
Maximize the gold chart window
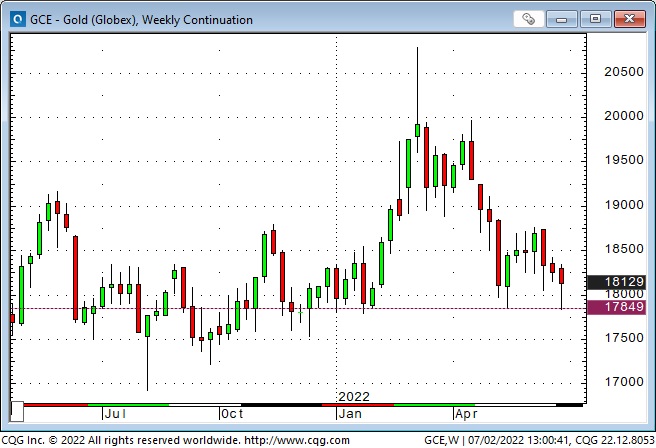point(595,19)
